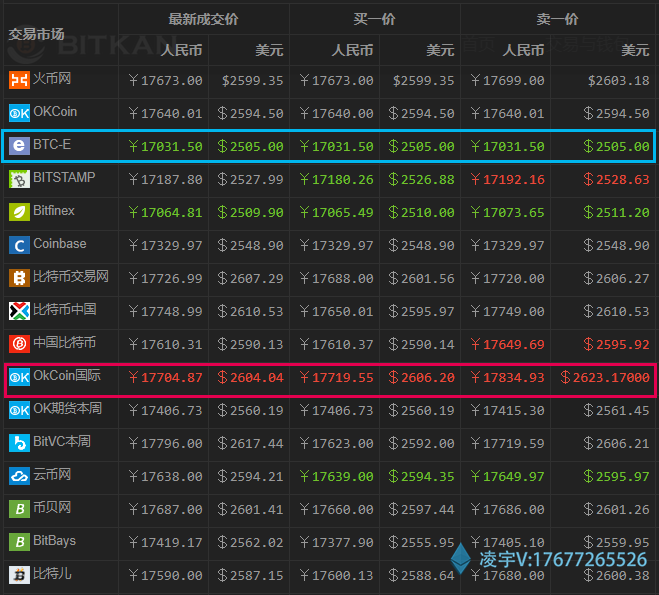Click the 比特币交易网 orange bitcoin icon
The image size is (659, 595).
[x=19, y=278]
